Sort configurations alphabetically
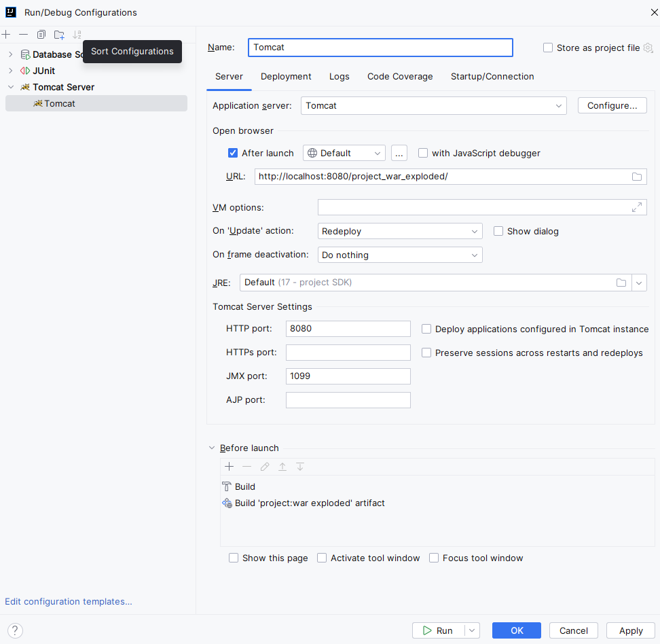The width and height of the screenshot is (660, 644). 77,35
